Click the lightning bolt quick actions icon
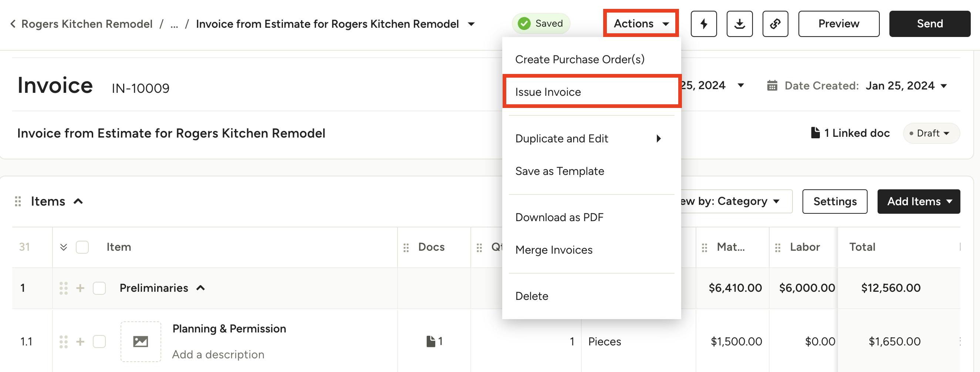Screen dimensions: 980x372 [703, 24]
